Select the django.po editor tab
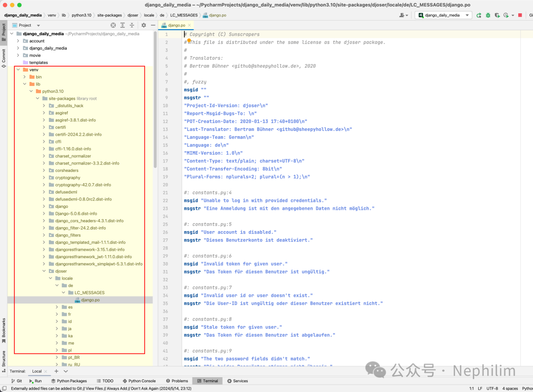 click(x=176, y=25)
